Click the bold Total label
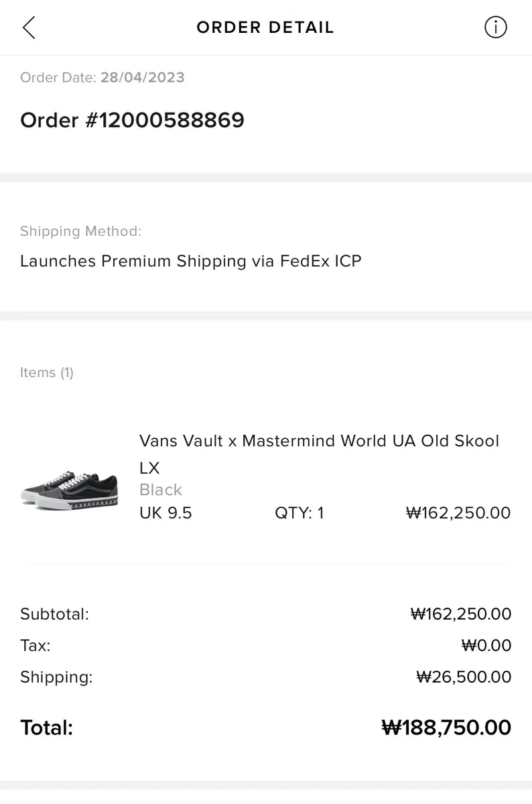Viewport: 532px width, 804px height. coord(46,728)
